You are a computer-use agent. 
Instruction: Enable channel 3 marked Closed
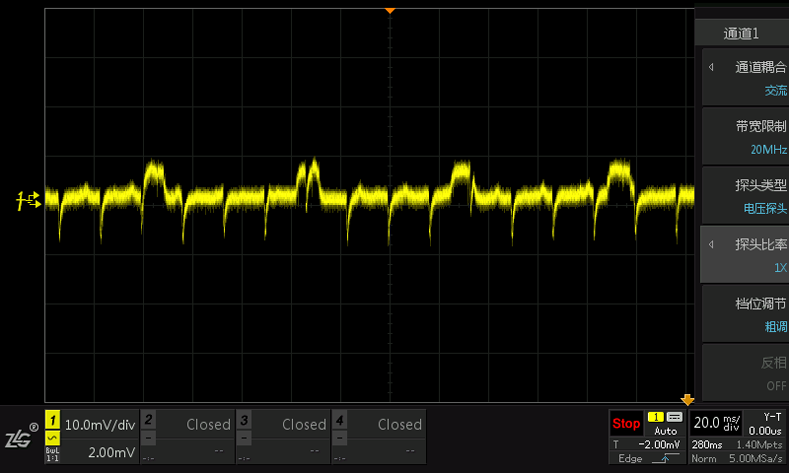click(x=283, y=436)
